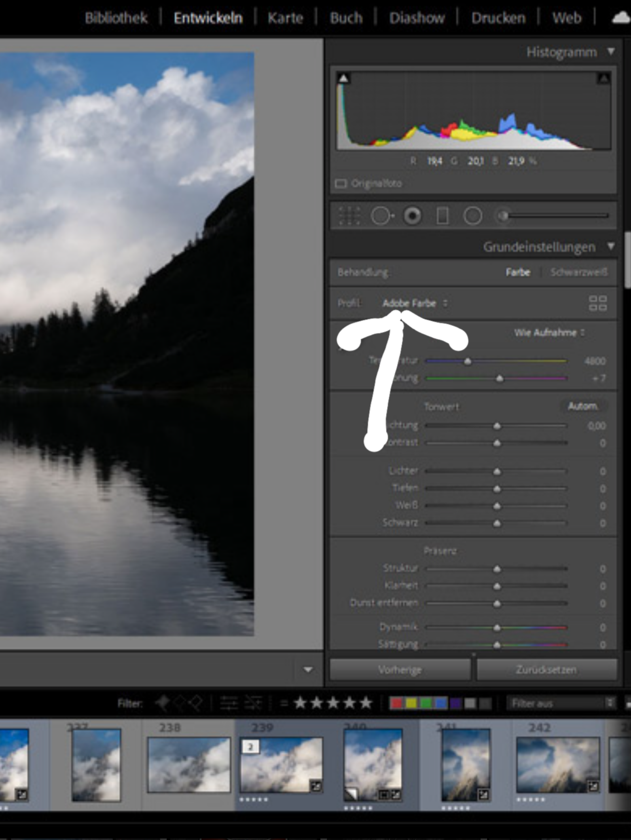Select the Graduated Filter tool
631x840 pixels.
click(x=442, y=216)
